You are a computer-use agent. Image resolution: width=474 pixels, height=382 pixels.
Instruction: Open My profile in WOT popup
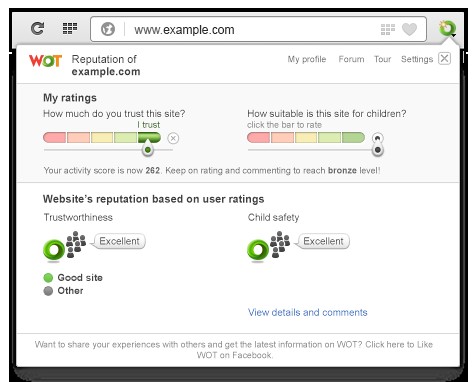307,59
